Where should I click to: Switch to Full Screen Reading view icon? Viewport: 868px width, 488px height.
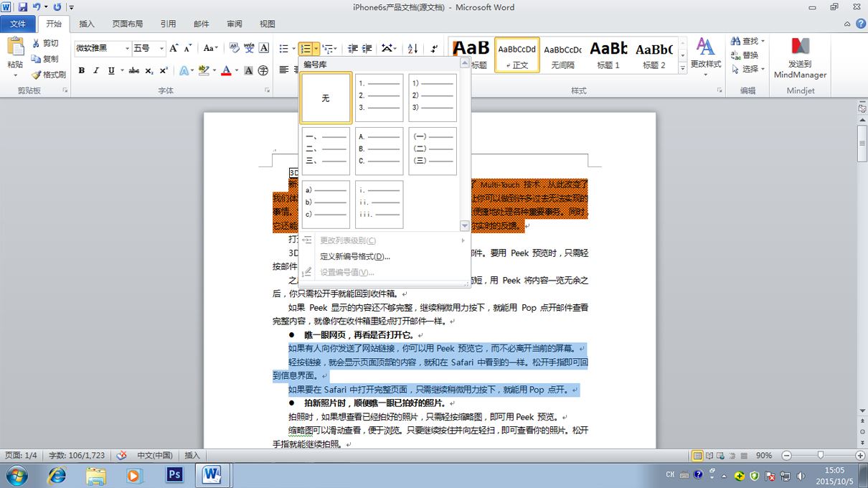(x=709, y=456)
